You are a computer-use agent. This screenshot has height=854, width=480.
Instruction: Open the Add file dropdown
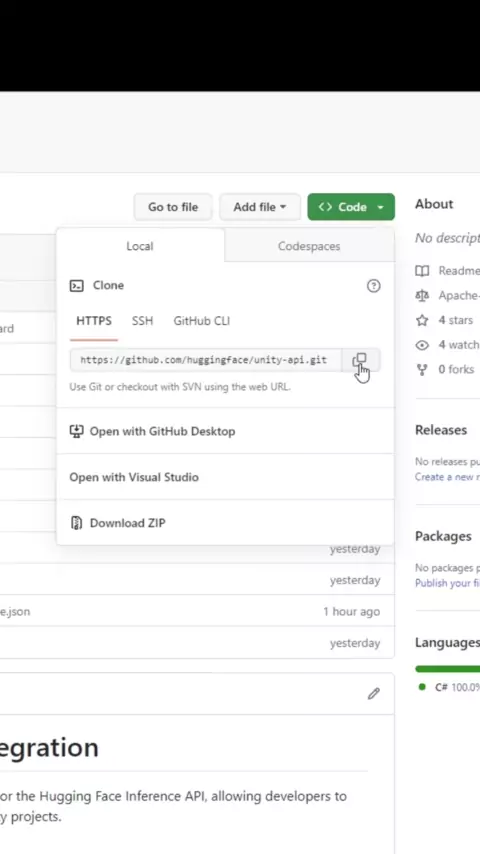tap(260, 207)
